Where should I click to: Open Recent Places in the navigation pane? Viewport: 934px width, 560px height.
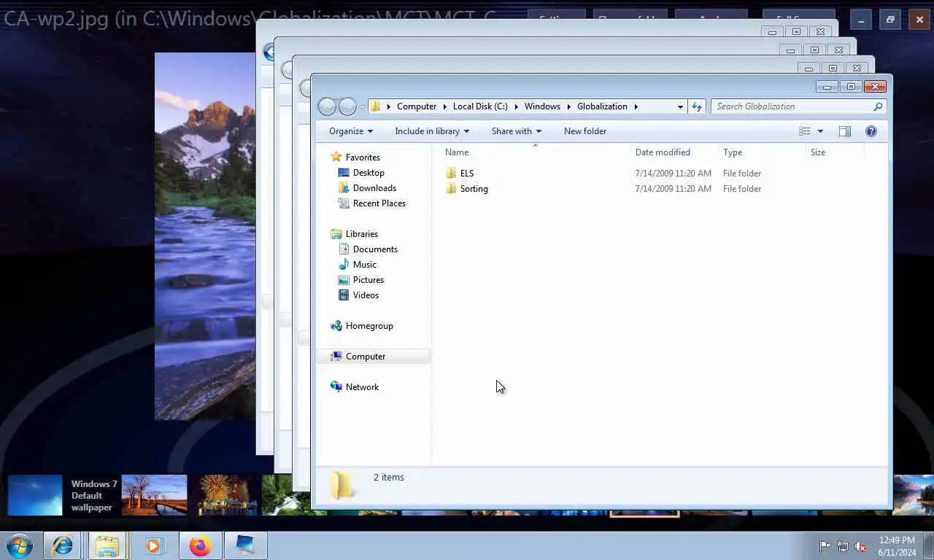pyautogui.click(x=379, y=203)
